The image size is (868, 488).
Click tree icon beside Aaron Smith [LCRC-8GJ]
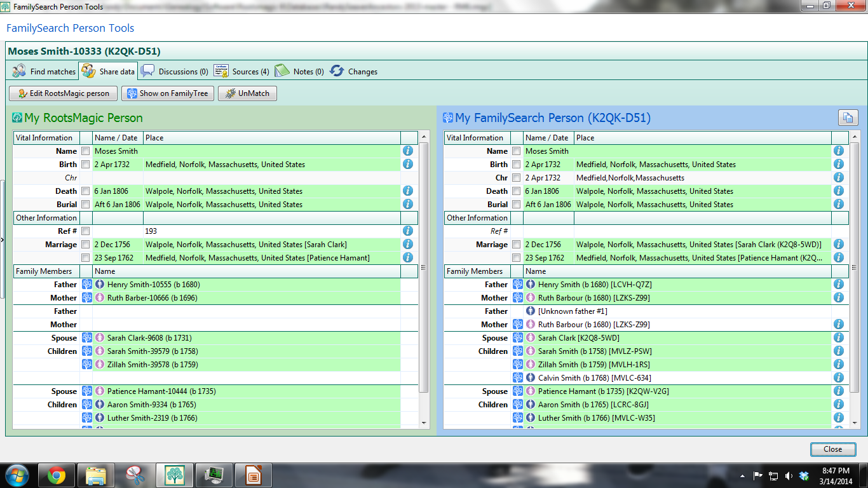(518, 405)
